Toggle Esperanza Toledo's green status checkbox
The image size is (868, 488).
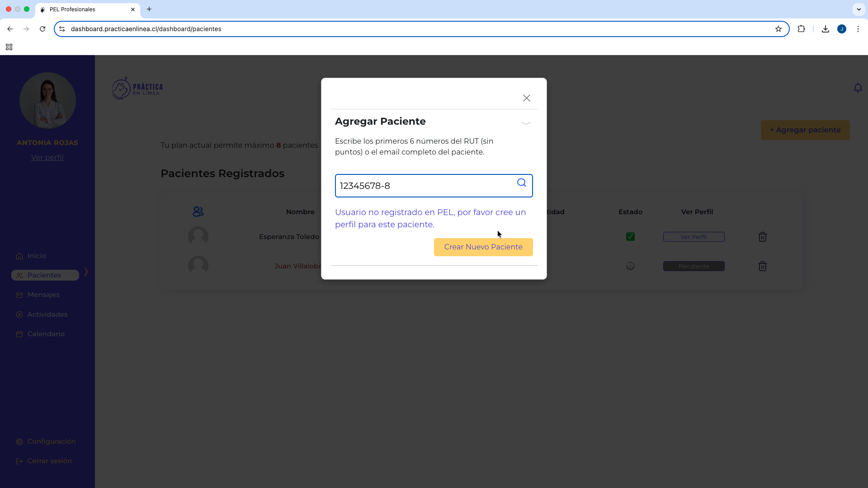(630, 237)
